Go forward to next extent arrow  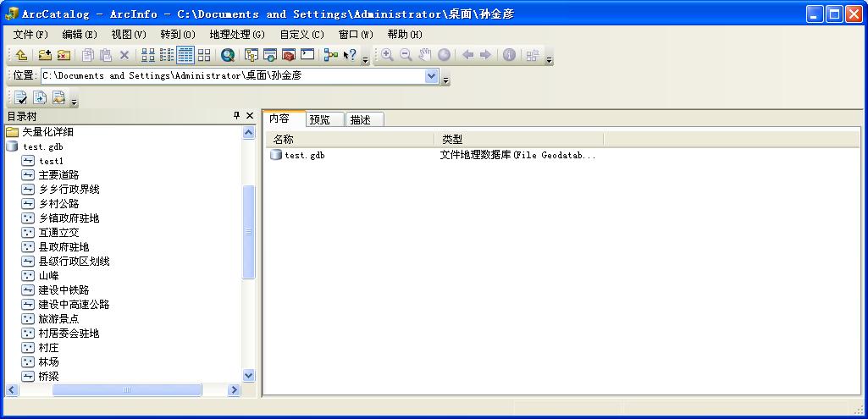pos(485,55)
